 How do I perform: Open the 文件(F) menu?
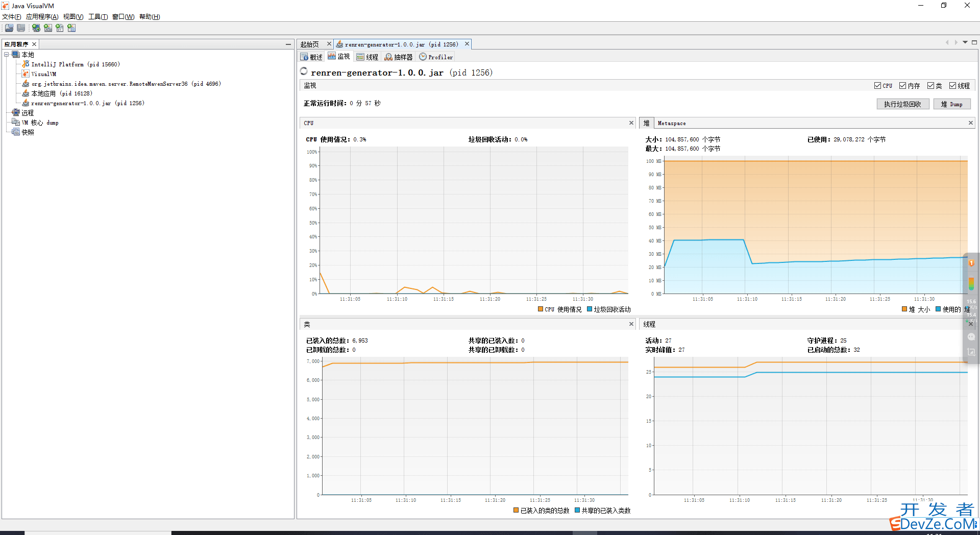pos(11,17)
